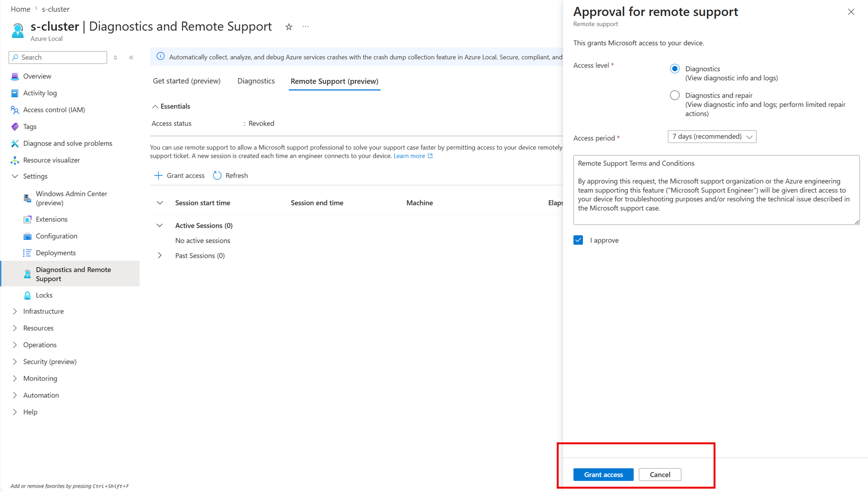Open the Learn more link
The height and width of the screenshot is (491, 868).
413,156
